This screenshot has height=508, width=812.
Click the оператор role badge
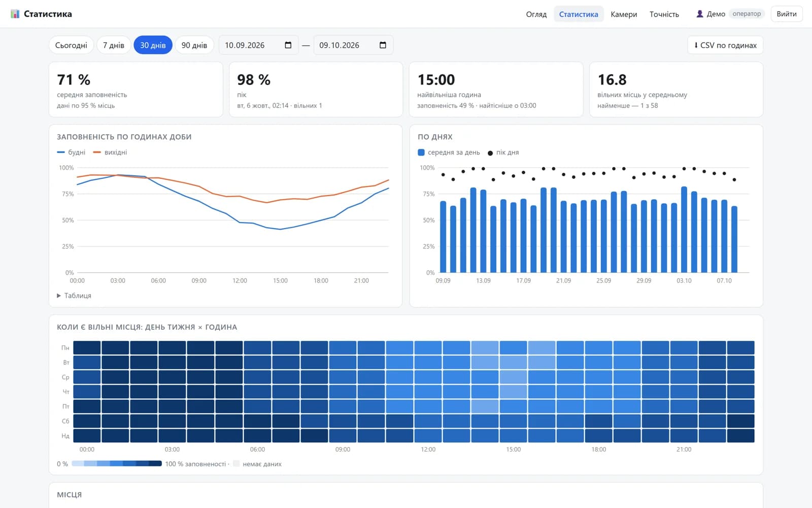coord(747,14)
